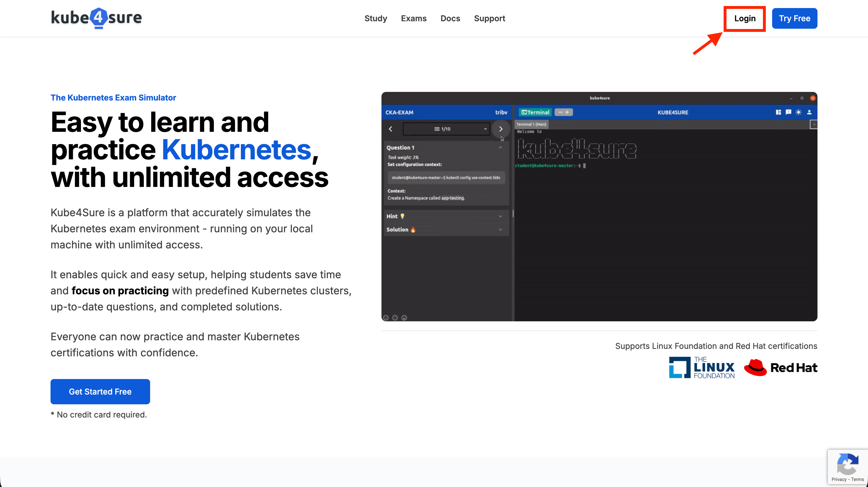Click the simulator preview screenshot
868x487 pixels.
[599, 206]
